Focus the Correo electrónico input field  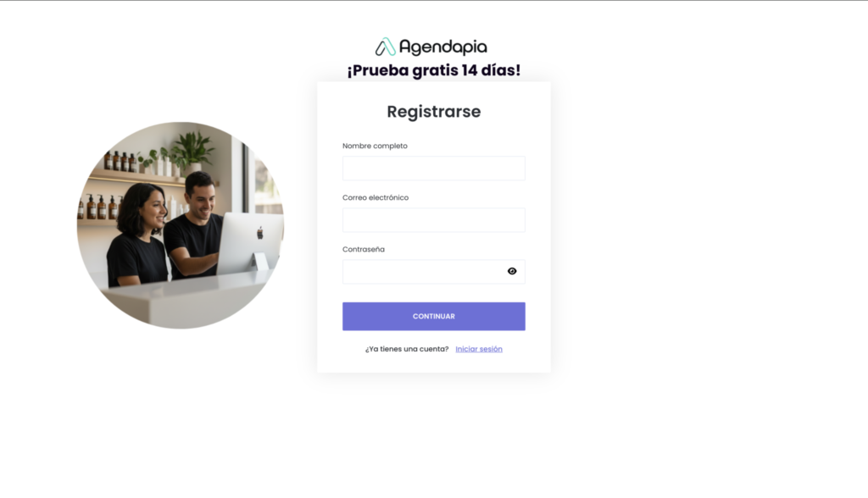point(433,219)
